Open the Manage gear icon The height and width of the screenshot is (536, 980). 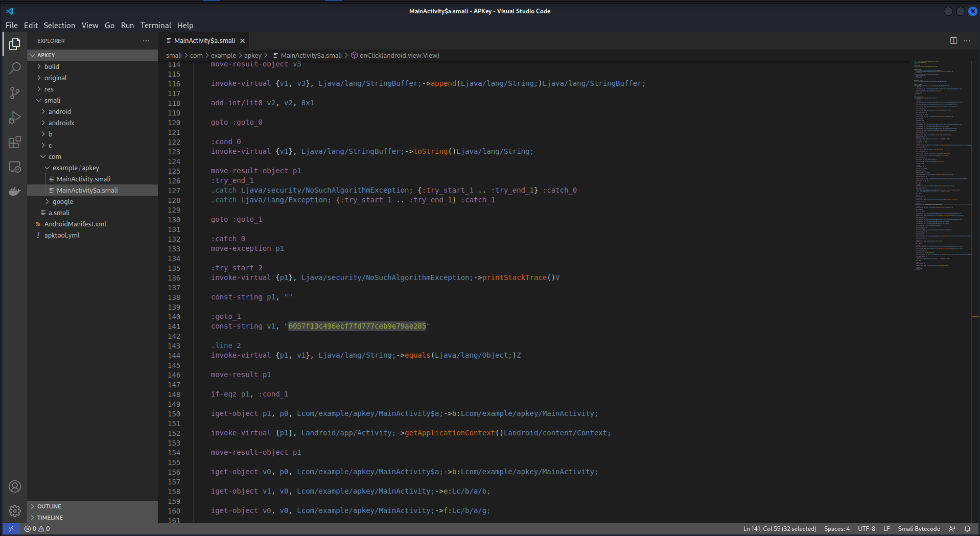(15, 510)
